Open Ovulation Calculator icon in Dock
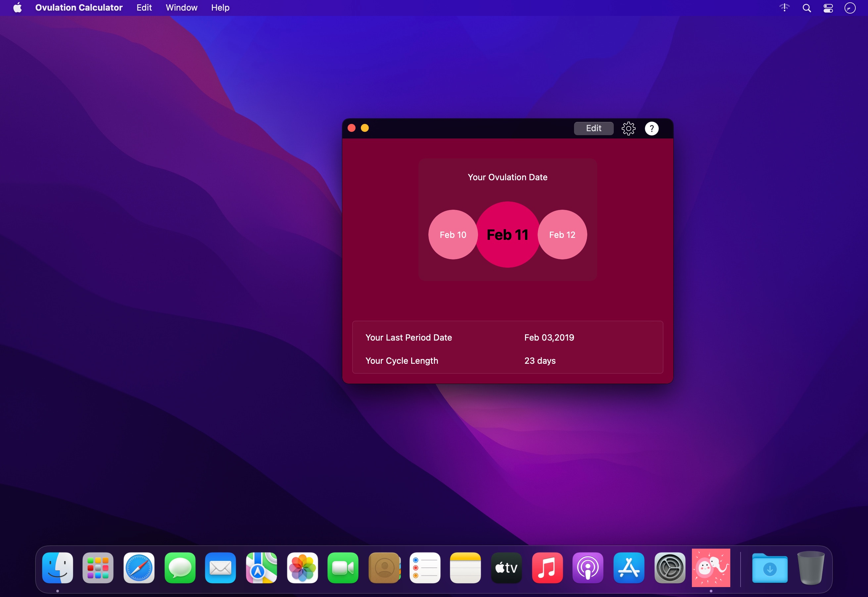The image size is (868, 597). coord(711,568)
